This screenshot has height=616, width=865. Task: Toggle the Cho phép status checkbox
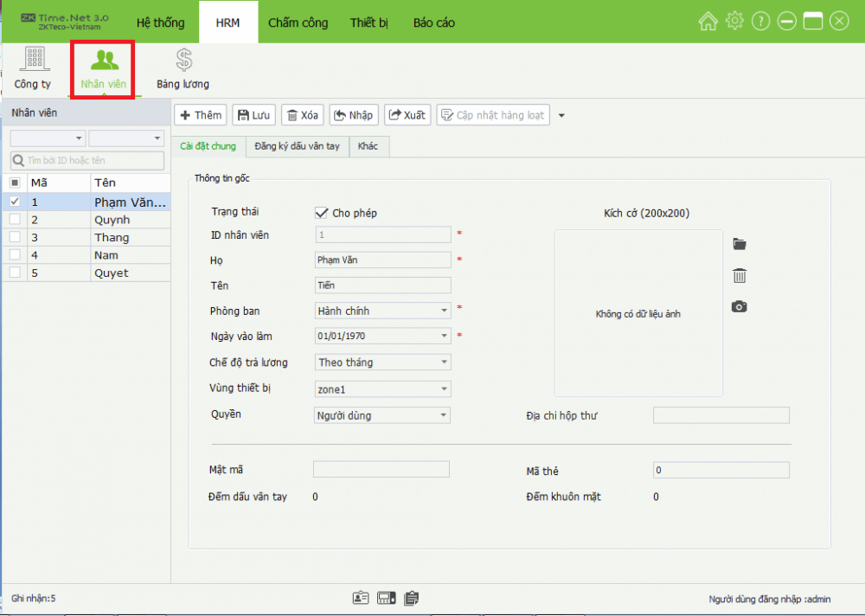tap(321, 213)
